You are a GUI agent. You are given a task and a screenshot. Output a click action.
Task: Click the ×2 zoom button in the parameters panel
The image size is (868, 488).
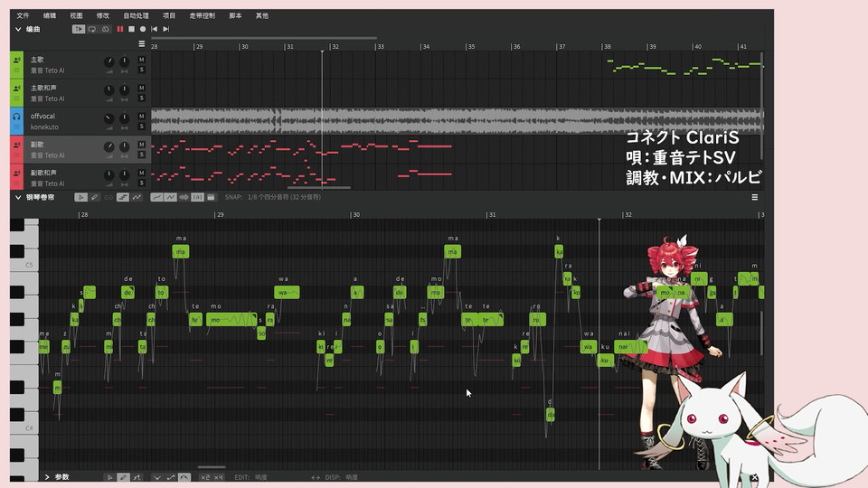point(205,477)
